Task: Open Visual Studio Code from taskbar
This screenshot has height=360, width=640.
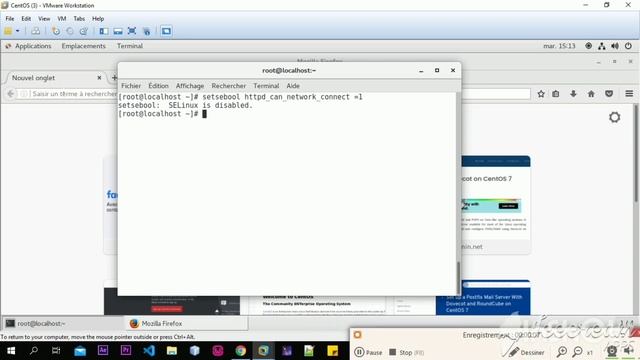Action: pos(149,351)
